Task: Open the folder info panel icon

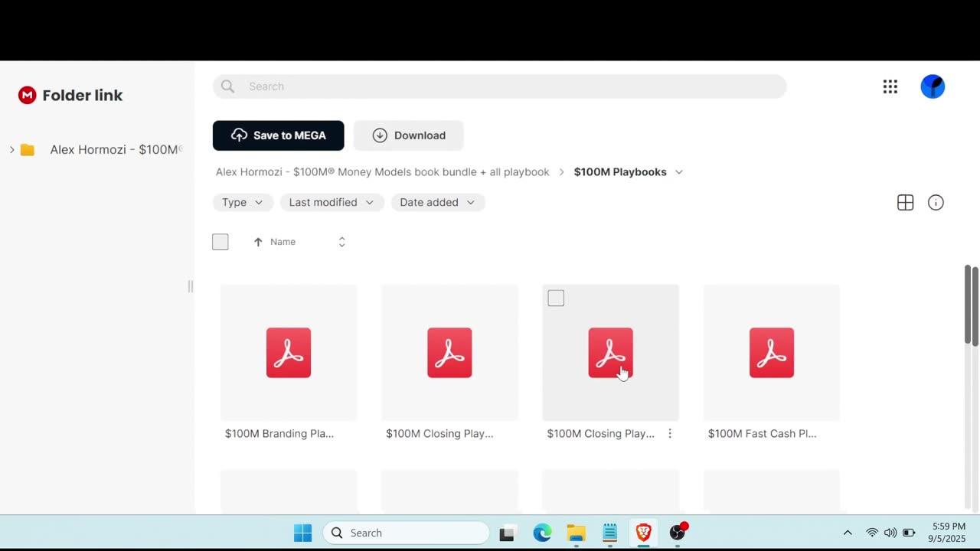Action: [x=936, y=203]
